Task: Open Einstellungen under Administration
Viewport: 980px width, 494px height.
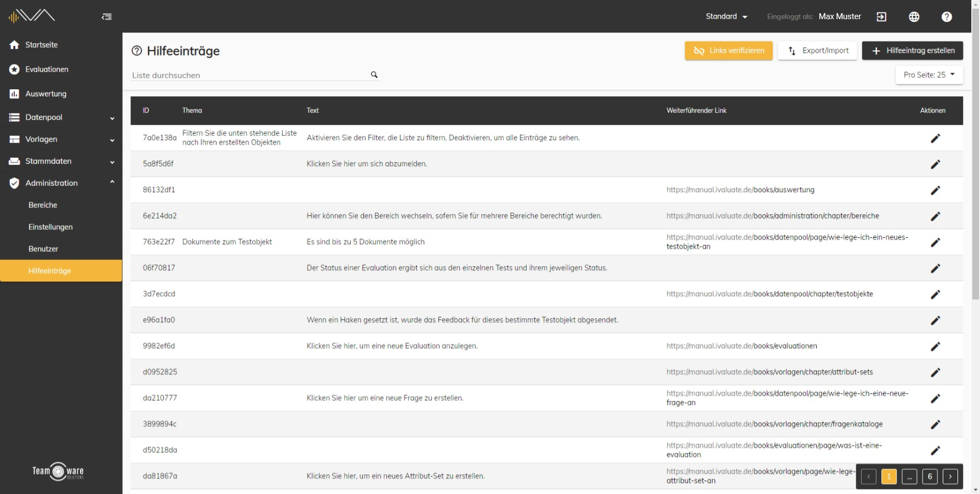Action: pos(61,227)
